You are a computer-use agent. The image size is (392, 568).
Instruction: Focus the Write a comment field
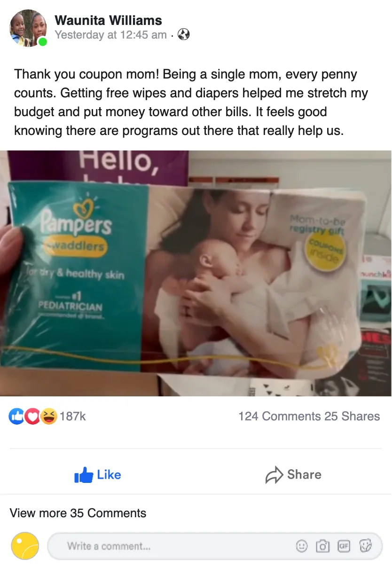pos(215,546)
